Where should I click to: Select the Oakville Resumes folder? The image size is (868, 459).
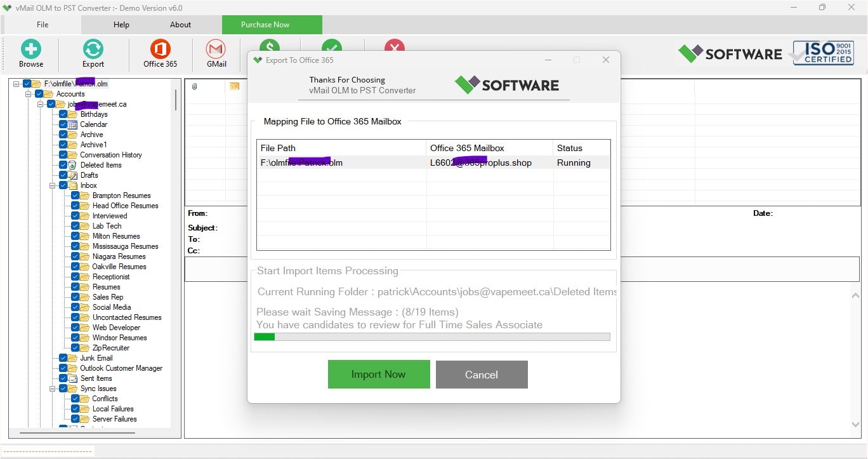point(119,267)
